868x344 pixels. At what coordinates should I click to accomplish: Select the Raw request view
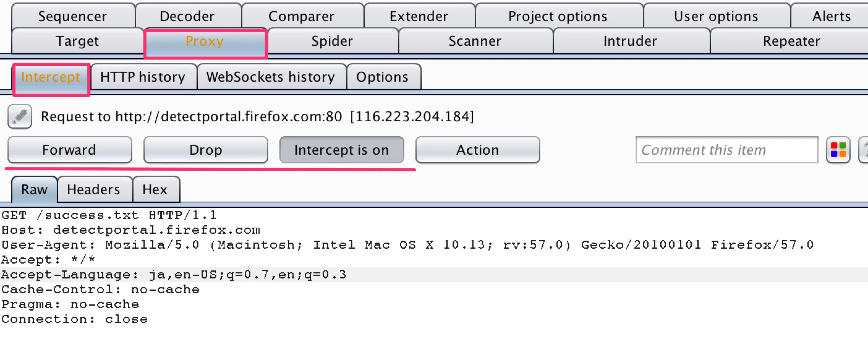coord(33,190)
